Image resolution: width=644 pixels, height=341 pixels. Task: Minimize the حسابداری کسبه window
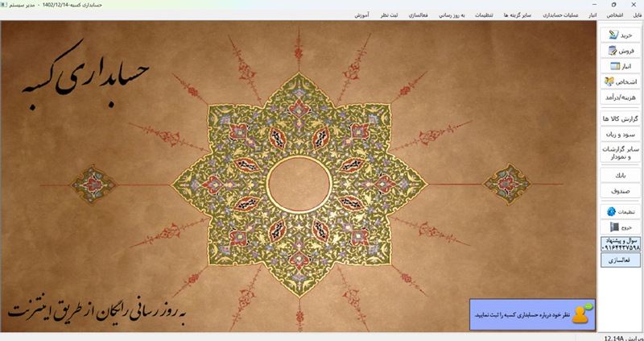(594, 5)
